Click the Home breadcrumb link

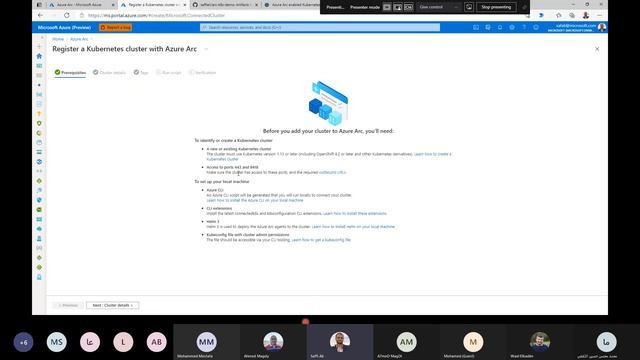click(58, 39)
